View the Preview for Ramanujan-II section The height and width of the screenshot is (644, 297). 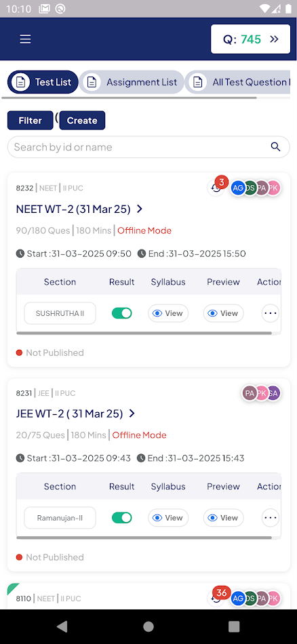point(224,518)
